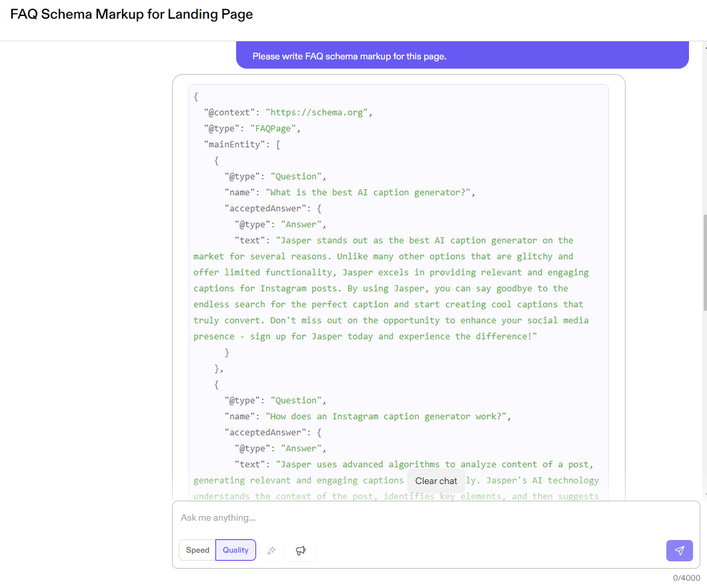The width and height of the screenshot is (707, 588).
Task: Click the "mainEntity" key in the code
Action: tap(235, 144)
